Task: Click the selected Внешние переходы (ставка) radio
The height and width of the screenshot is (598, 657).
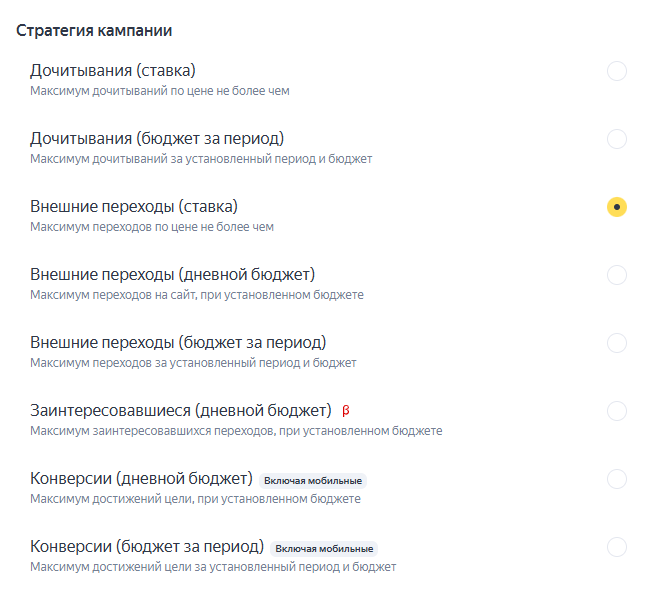Action: click(617, 207)
